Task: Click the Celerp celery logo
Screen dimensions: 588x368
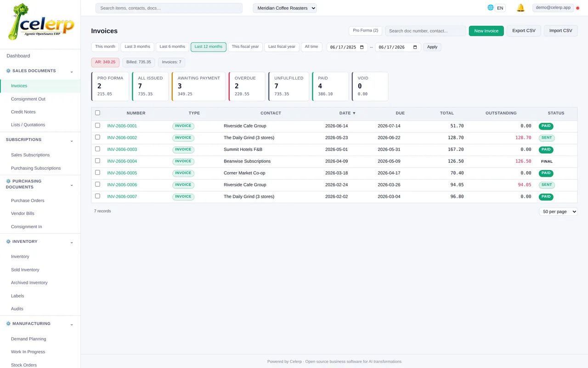Action: (x=40, y=22)
